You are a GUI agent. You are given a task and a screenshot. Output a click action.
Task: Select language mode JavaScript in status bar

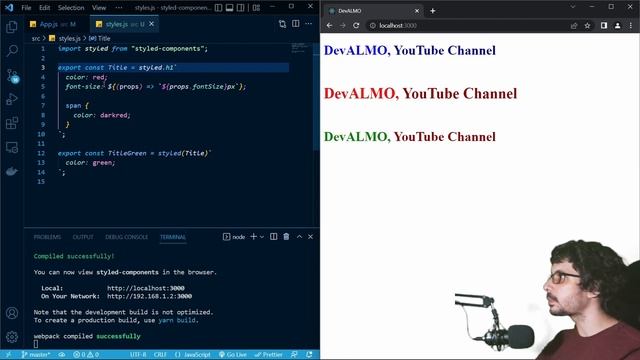pos(193,354)
